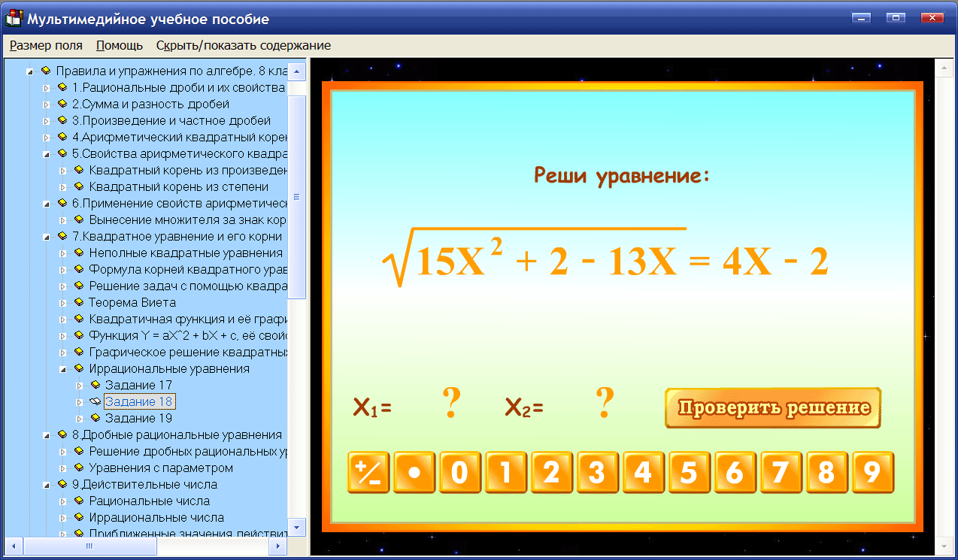
Task: Click content area scroll up arrow
Action: [x=944, y=68]
